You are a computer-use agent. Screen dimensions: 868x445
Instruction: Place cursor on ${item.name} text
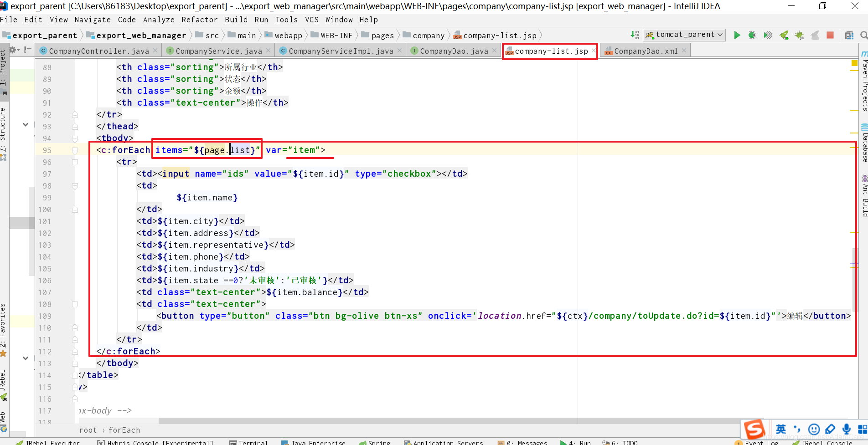pos(207,198)
